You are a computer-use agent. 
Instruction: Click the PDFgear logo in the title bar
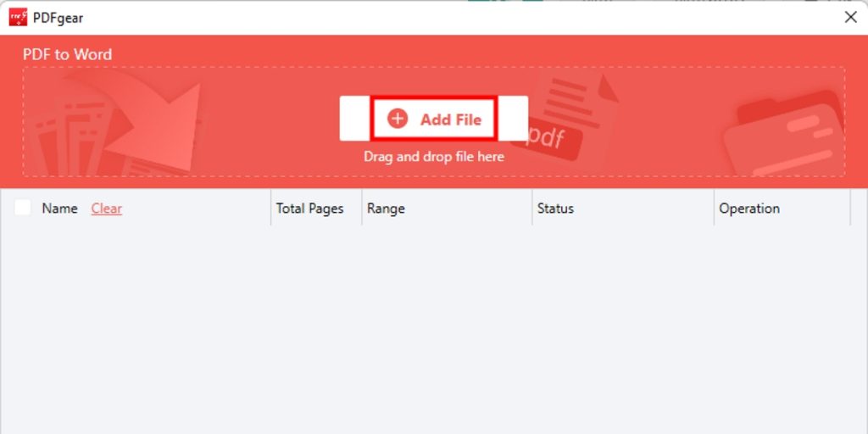tap(18, 17)
